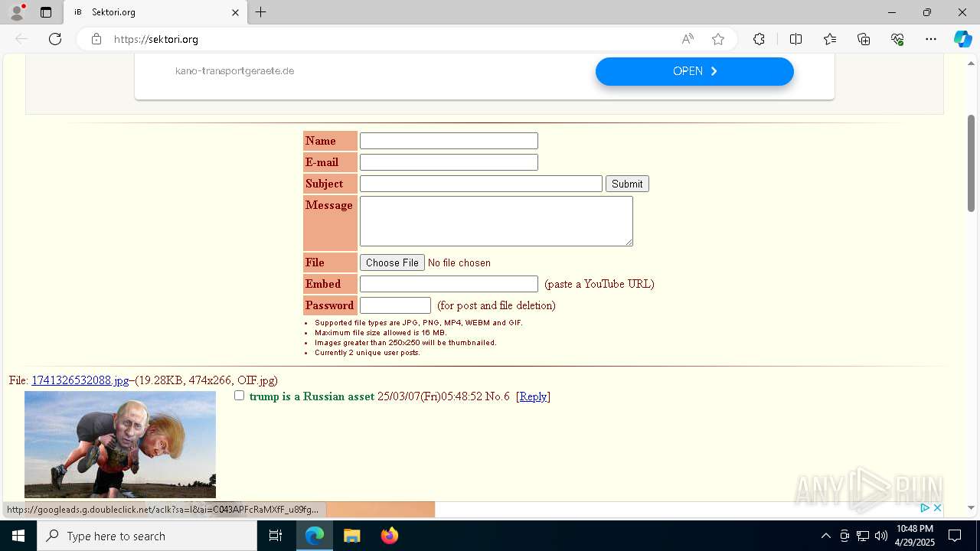
Task: Open the notifications center icon
Action: point(955,536)
